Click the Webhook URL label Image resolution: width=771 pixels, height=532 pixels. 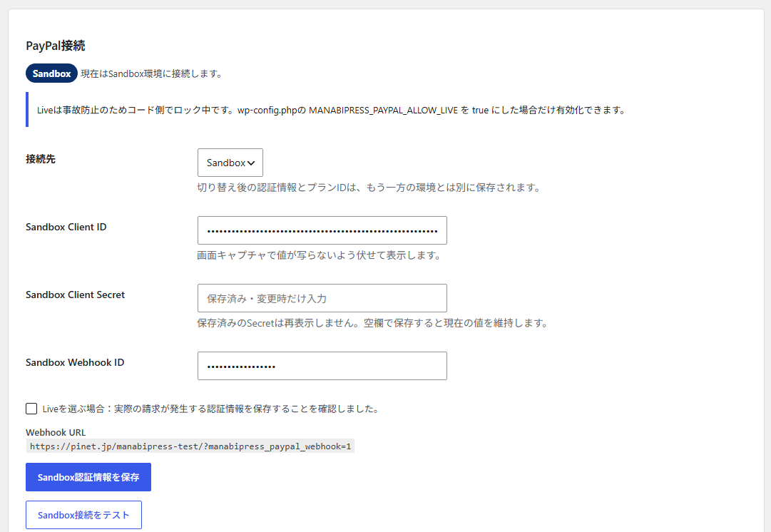point(56,432)
